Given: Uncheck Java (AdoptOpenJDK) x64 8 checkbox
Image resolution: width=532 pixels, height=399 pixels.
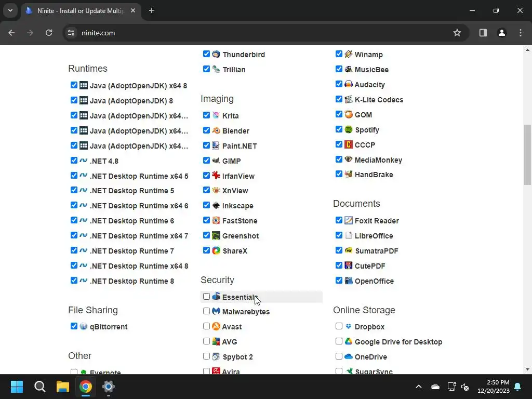Looking at the screenshot, I should tap(74, 85).
